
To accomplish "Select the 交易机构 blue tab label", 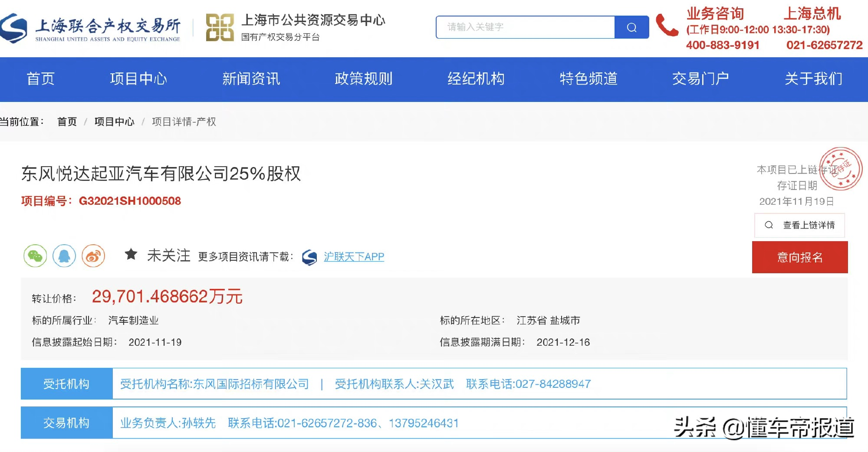I will 66,423.
